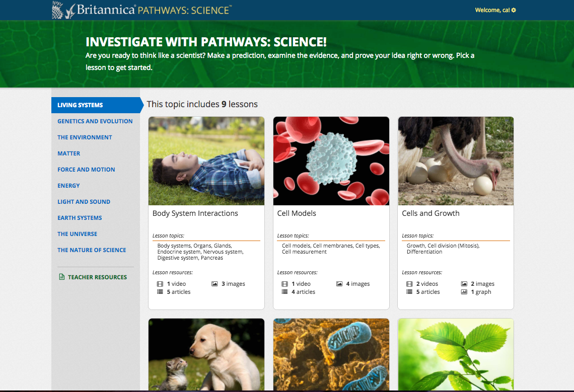Click articles icon in Body System Interactions
The image size is (574, 392).
tap(160, 292)
